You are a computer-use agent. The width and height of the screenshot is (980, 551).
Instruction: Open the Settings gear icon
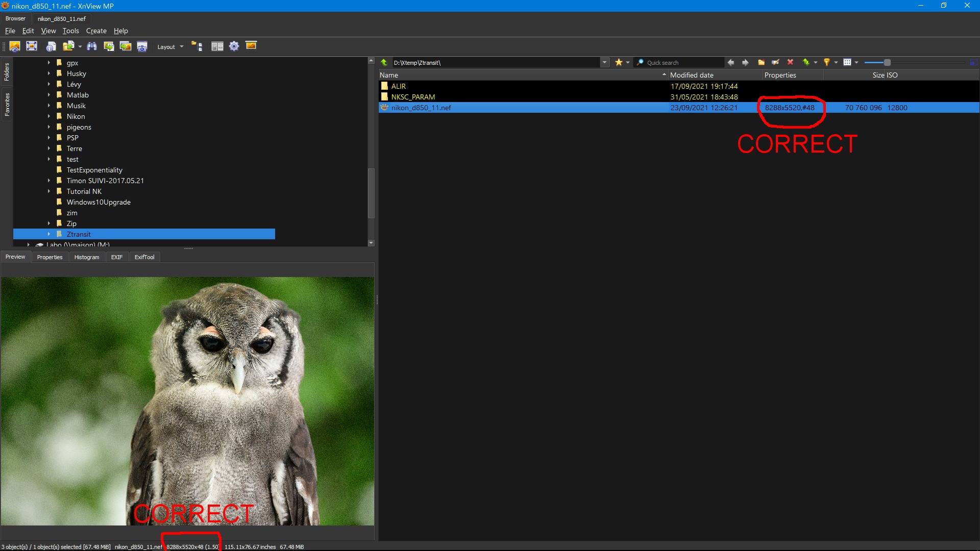pyautogui.click(x=234, y=46)
